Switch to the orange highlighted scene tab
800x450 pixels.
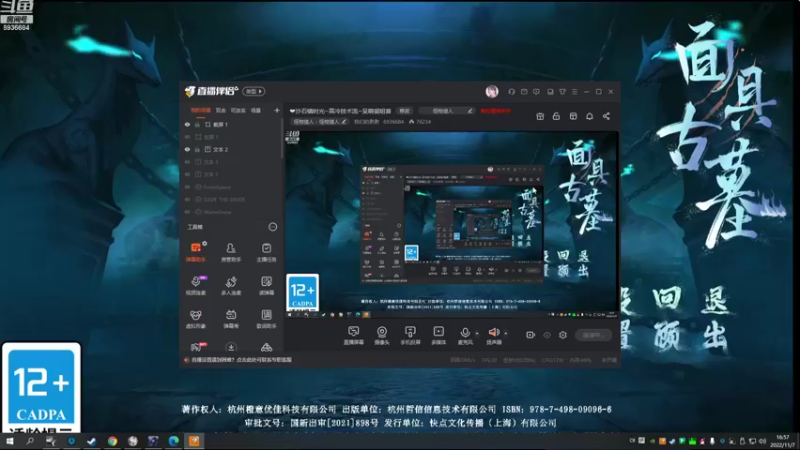(x=201, y=110)
